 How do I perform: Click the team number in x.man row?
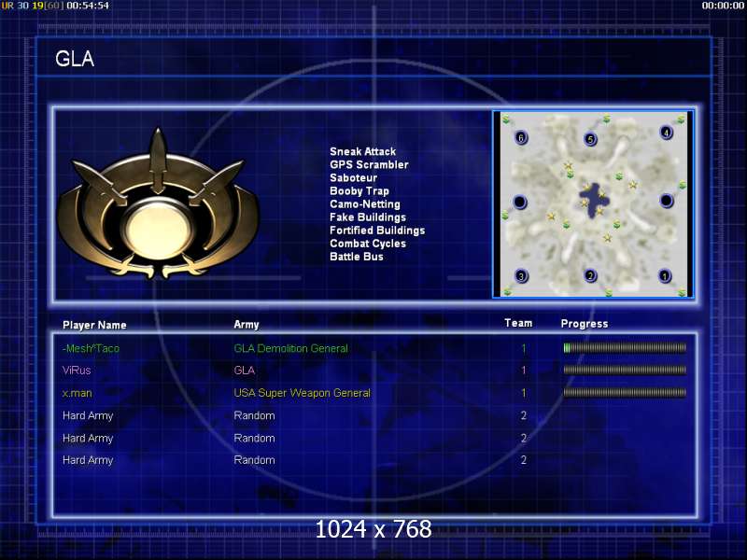[524, 393]
